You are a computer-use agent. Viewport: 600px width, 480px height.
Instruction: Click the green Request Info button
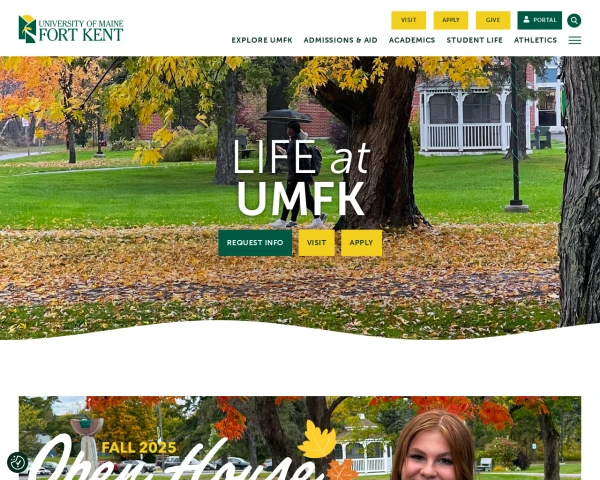click(255, 243)
